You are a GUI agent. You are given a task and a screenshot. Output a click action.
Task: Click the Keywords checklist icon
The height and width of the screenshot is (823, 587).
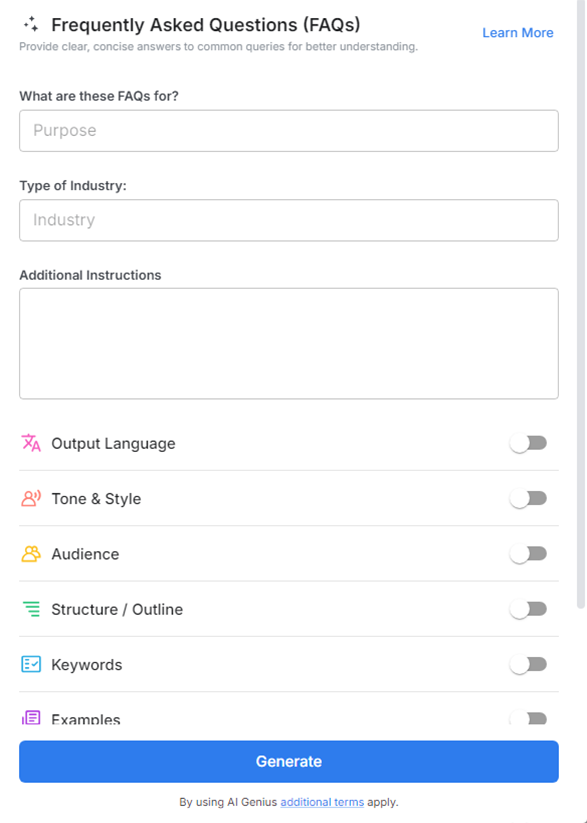(x=29, y=663)
